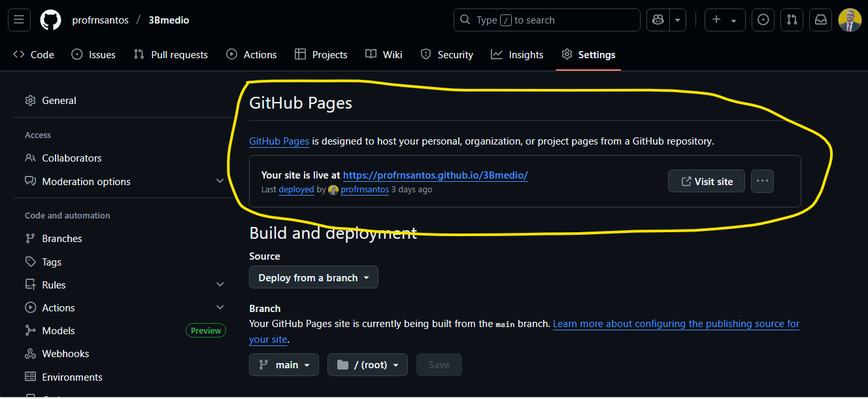Open the dropdown next to Copilot icon
This screenshot has height=399, width=868.
[678, 20]
